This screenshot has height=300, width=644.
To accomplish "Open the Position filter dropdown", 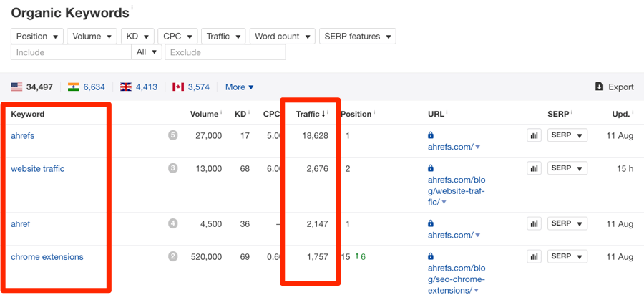I will pyautogui.click(x=37, y=37).
